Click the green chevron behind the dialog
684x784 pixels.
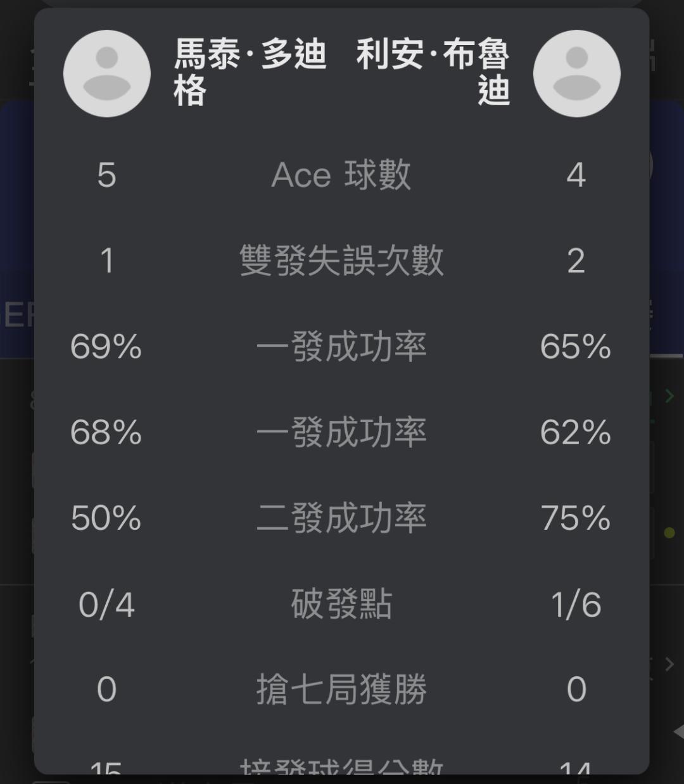(669, 396)
